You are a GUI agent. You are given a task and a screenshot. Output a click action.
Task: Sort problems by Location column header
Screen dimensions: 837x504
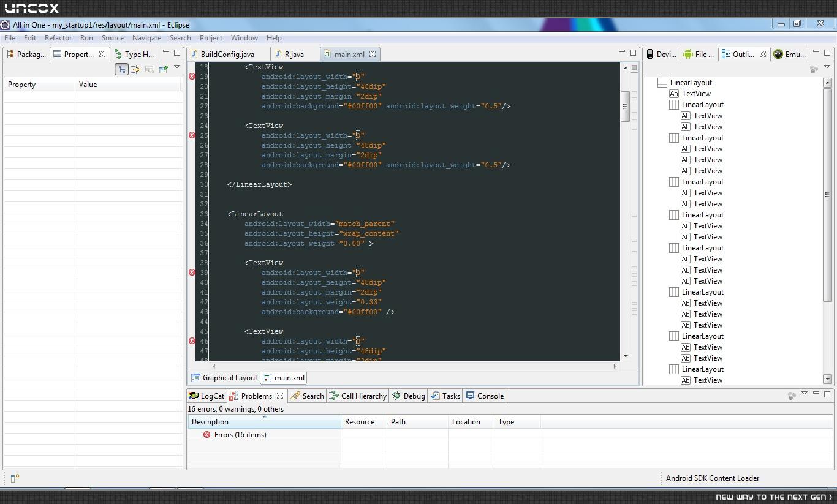click(471, 422)
